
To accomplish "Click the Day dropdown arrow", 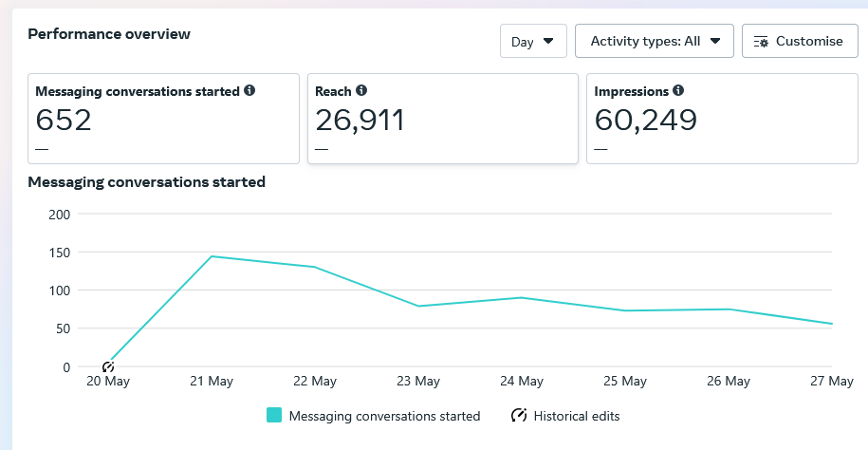I will click(548, 42).
